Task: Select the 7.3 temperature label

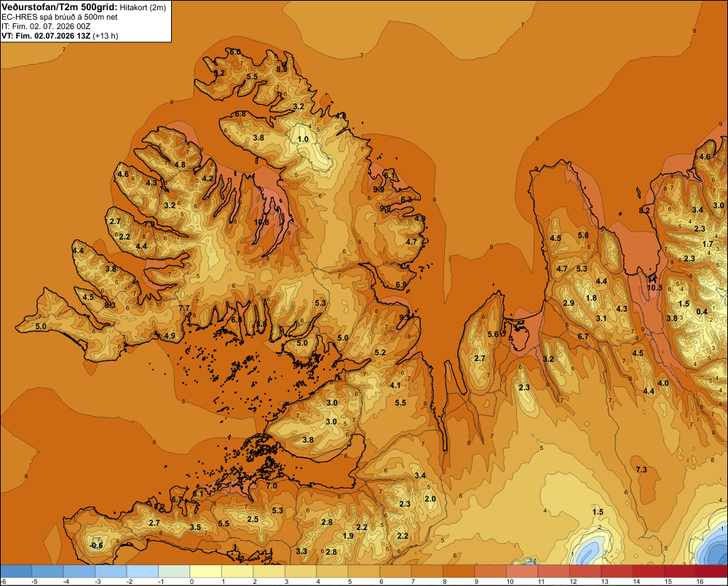Action: 641,470
